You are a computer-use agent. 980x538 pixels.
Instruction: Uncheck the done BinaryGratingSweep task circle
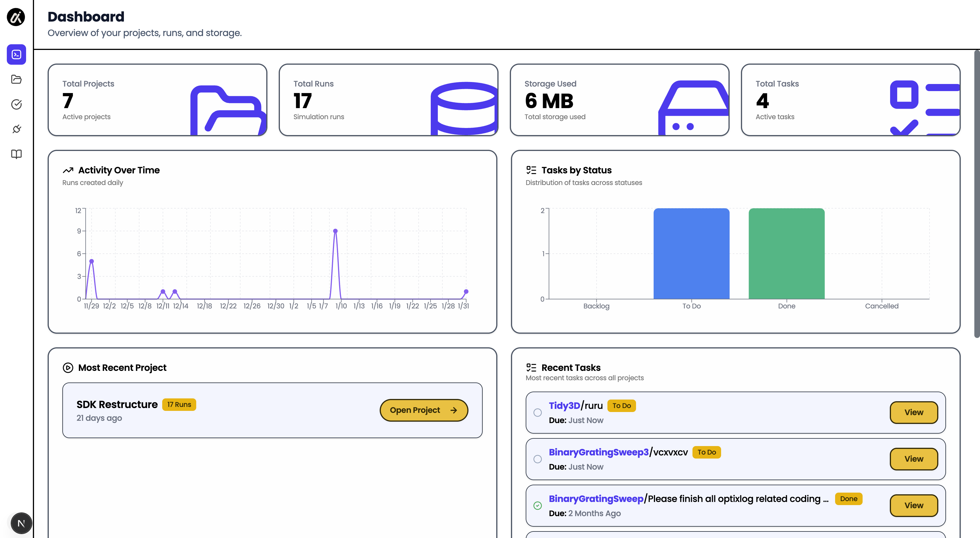(537, 505)
